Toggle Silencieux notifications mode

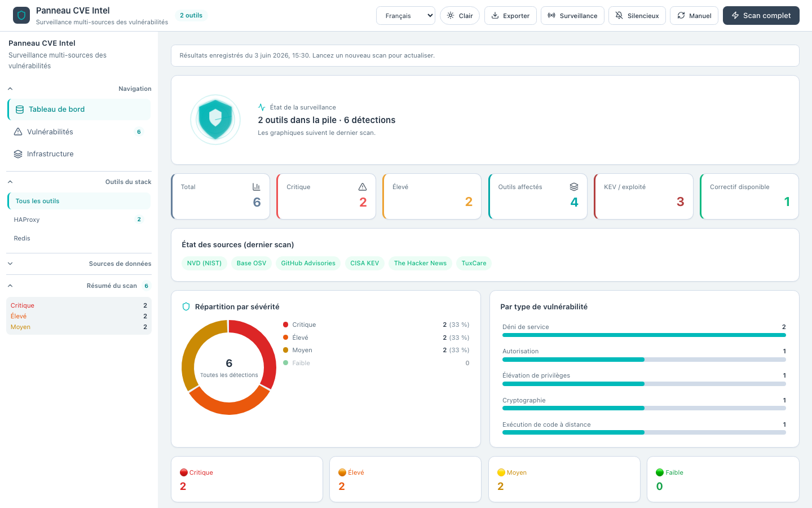click(637, 16)
